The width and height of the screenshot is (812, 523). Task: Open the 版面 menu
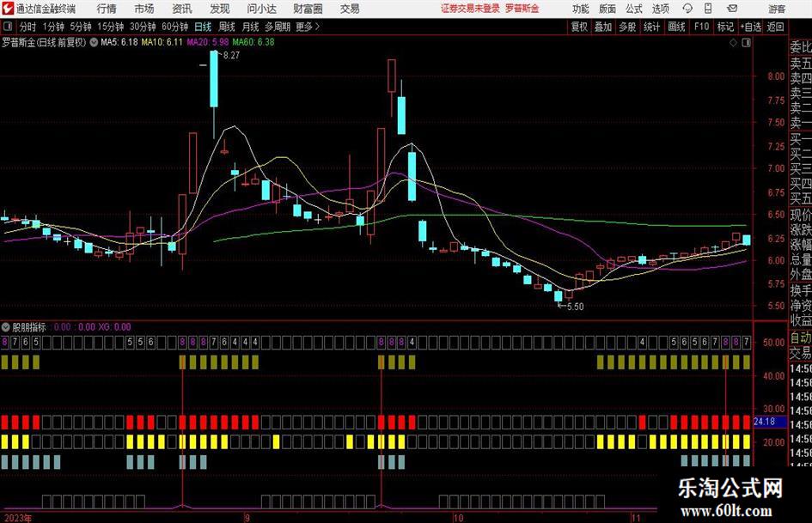tap(607, 9)
